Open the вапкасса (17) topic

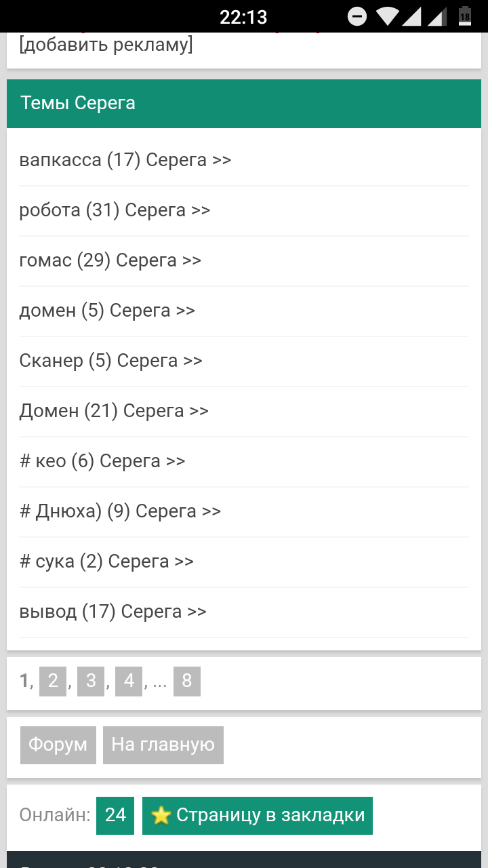[244, 161]
